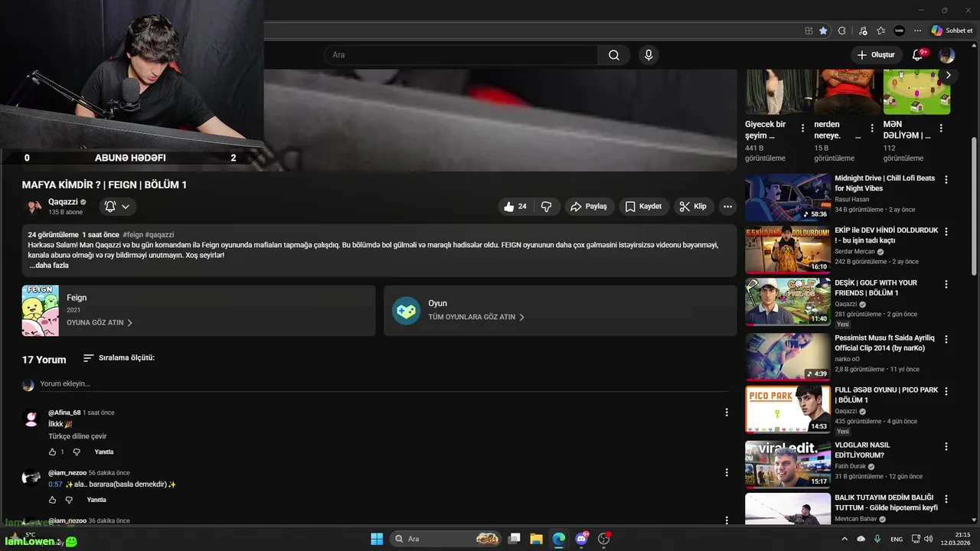This screenshot has height=551, width=980.
Task: Click the Paylaş share button
Action: [589, 207]
